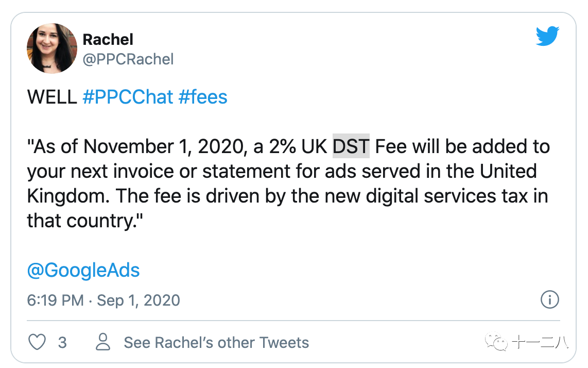Viewport: 588px width, 368px height.
Task: Click the word WELL in the tweet
Action: (52, 97)
